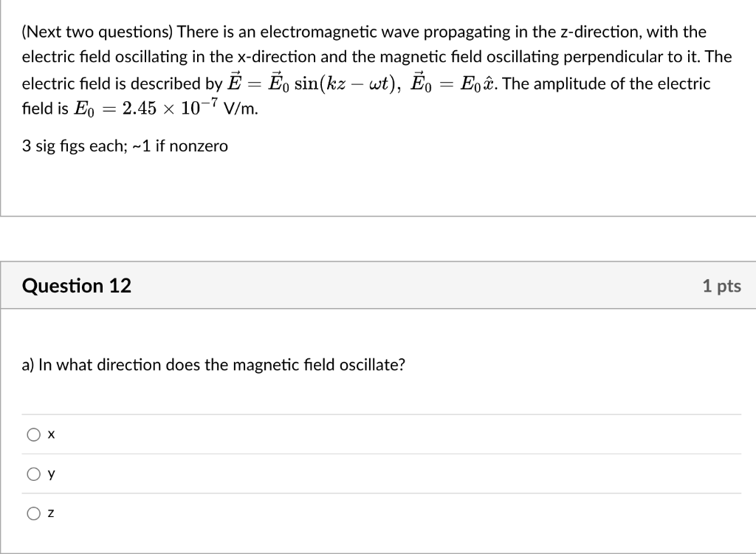Click the '1 pts' points label
The image size is (756, 554).
(722, 286)
